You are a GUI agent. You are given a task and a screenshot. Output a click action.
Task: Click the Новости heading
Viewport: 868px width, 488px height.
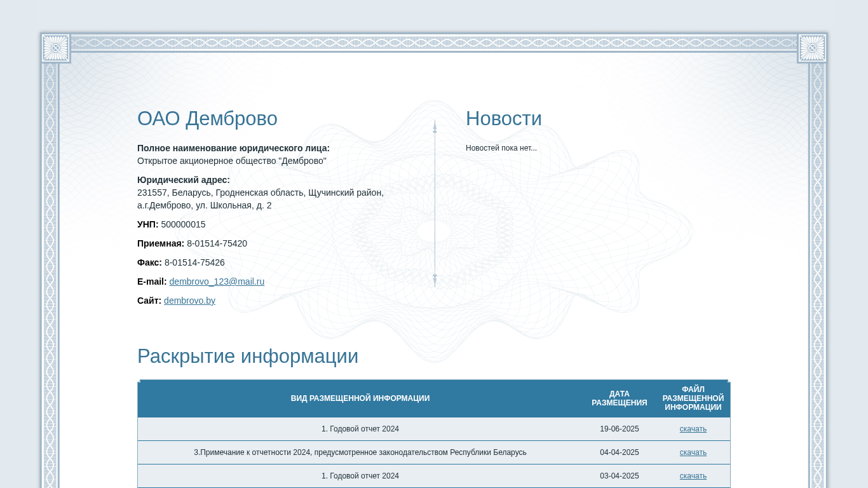[503, 119]
